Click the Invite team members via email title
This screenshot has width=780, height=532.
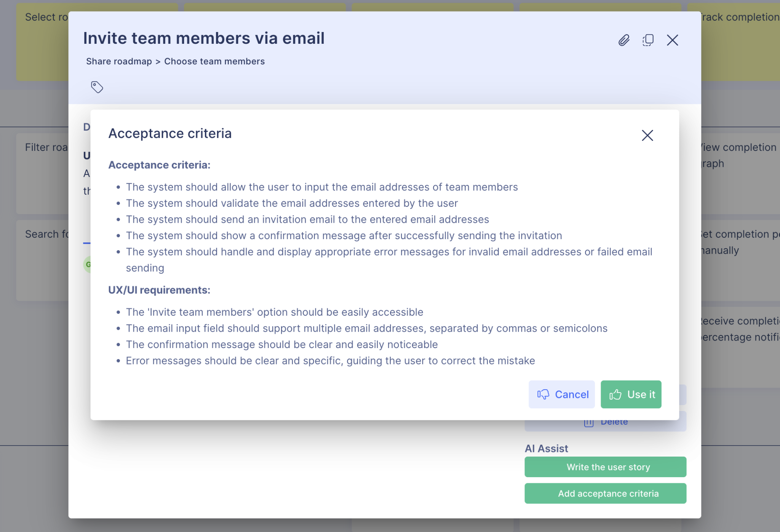click(204, 38)
